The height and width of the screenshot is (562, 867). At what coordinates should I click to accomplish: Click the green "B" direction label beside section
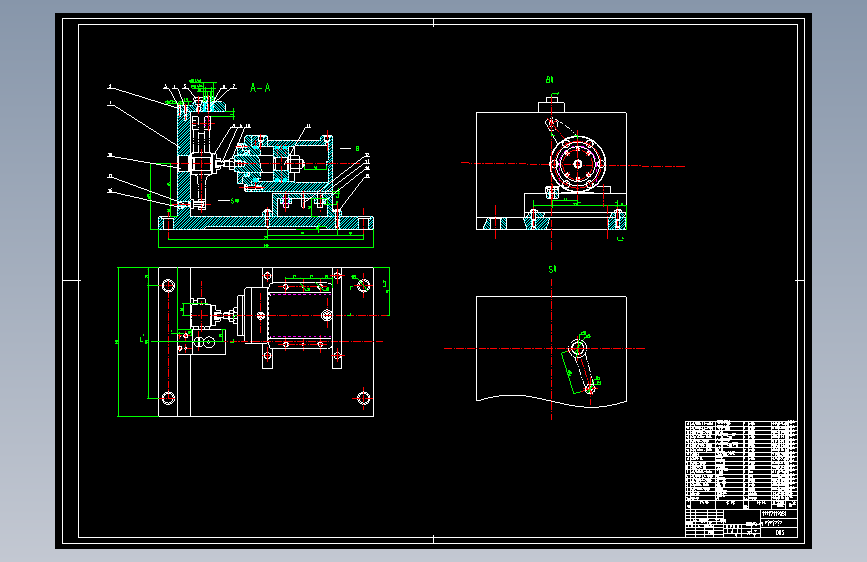(x=358, y=149)
